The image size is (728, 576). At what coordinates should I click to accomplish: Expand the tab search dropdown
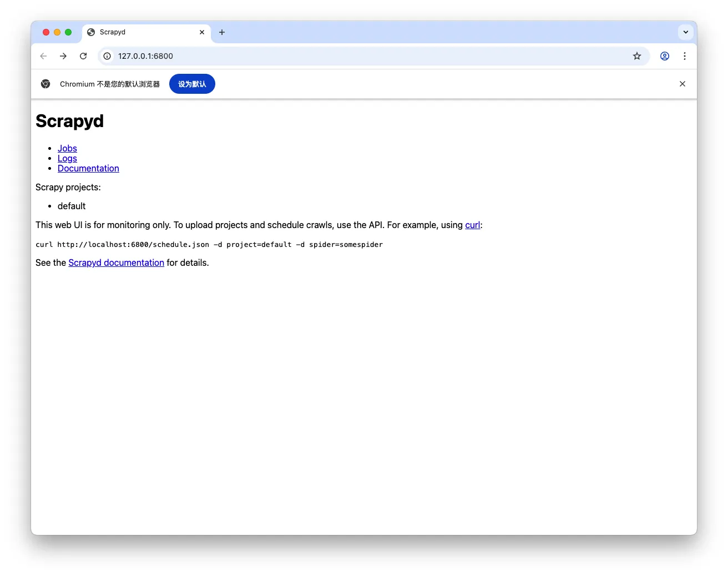pos(685,32)
